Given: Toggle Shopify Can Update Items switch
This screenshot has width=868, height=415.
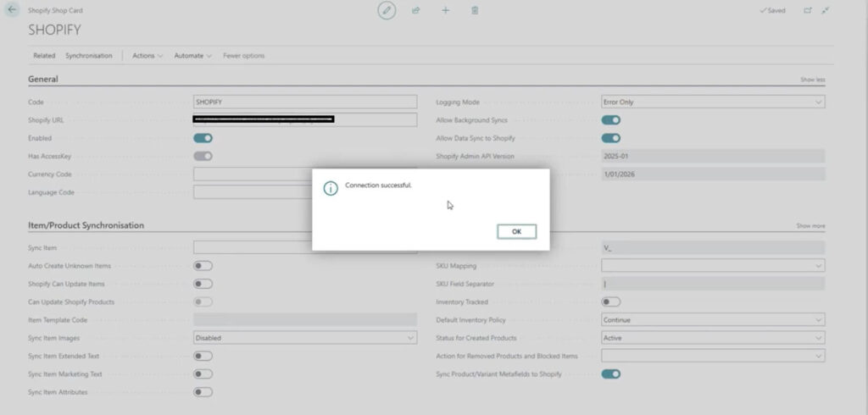Looking at the screenshot, I should pyautogui.click(x=203, y=284).
